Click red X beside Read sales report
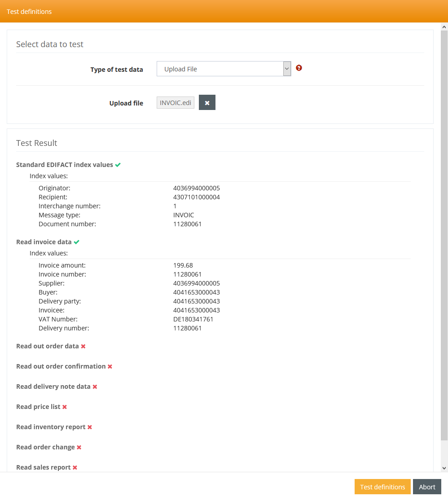The height and width of the screenshot is (501, 448). (x=75, y=468)
